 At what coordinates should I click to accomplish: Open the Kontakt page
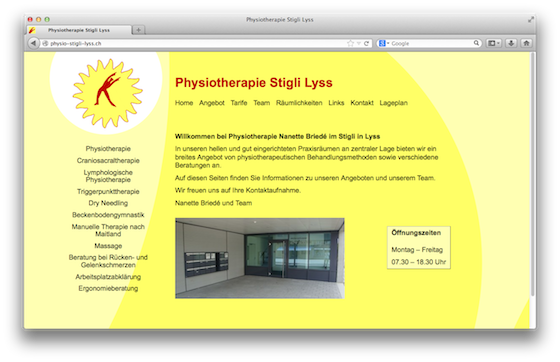pos(362,103)
